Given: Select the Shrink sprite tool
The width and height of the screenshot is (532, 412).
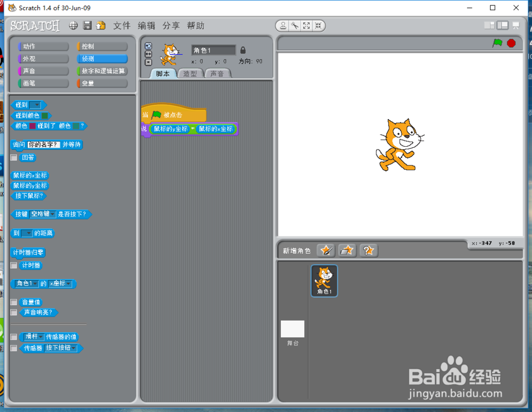Looking at the screenshot, I should tap(319, 25).
